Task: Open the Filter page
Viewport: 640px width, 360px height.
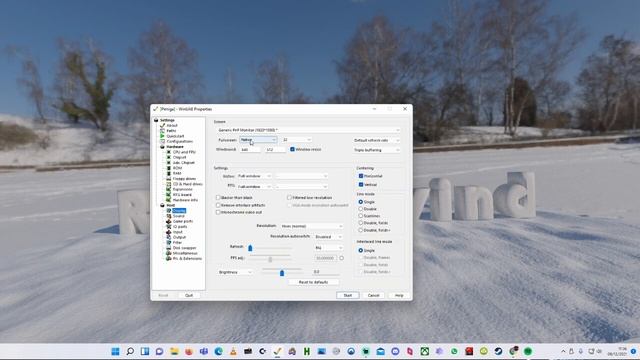Action: pos(177,242)
